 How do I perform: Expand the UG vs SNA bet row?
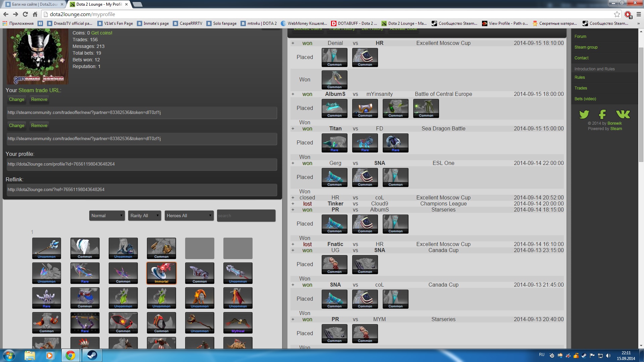[x=293, y=250]
